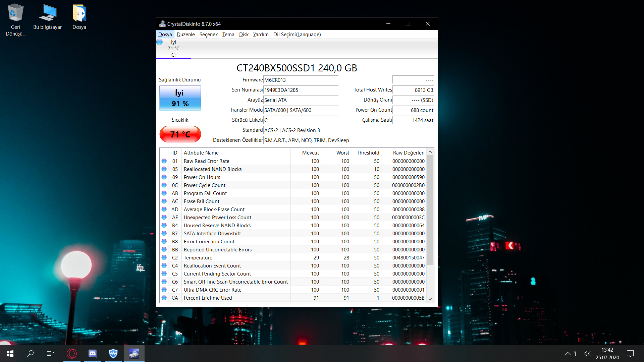Click the status orb for Unexpected Power Loss Count

pyautogui.click(x=164, y=218)
